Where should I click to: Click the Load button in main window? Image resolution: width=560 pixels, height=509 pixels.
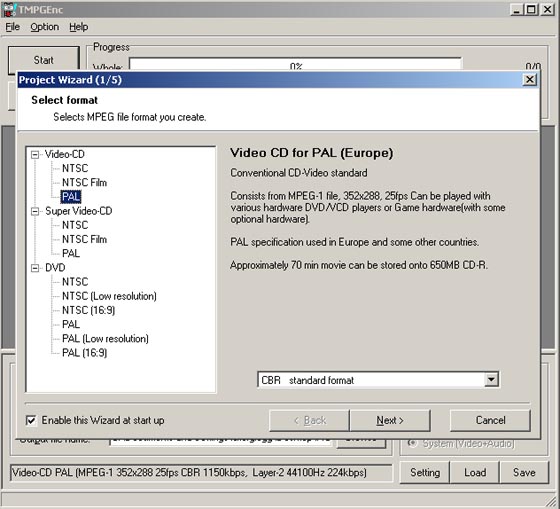click(475, 472)
